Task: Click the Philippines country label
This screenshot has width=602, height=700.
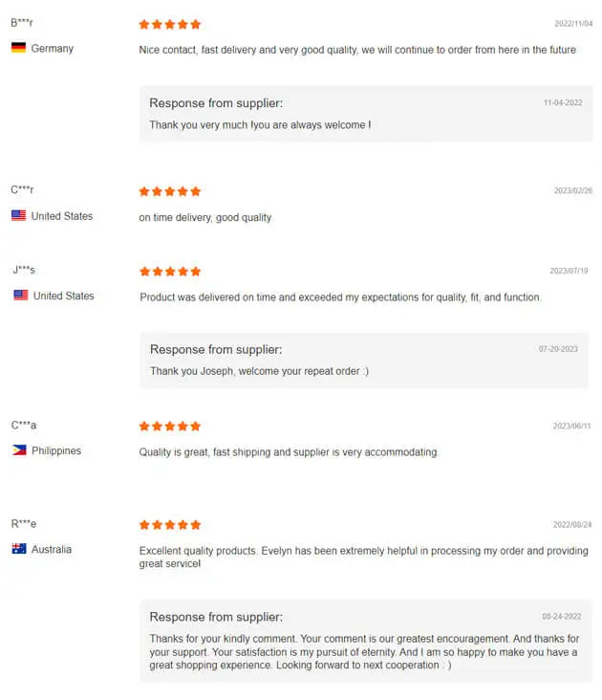Action: tap(56, 450)
